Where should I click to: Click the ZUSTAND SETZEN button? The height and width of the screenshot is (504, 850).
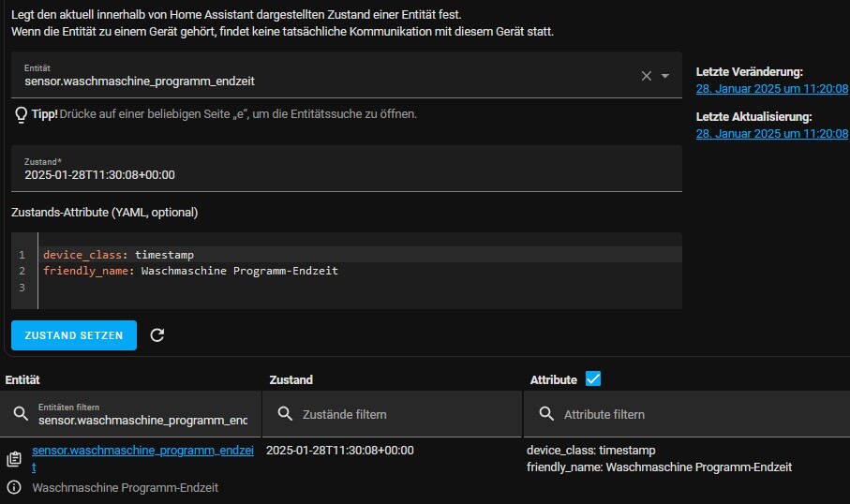[x=74, y=335]
